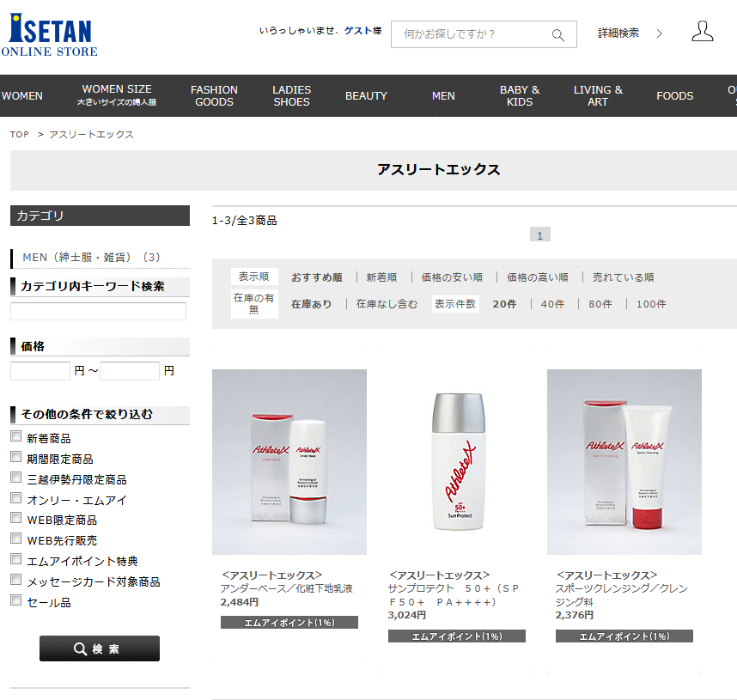This screenshot has height=700, width=737.
Task: Click the 3,024円 price
Action: 407,615
